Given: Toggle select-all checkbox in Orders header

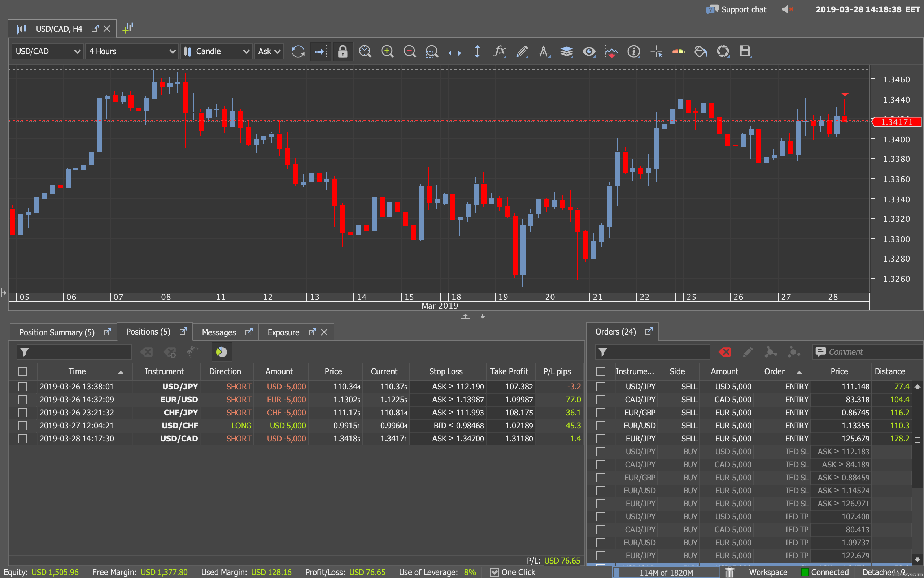Looking at the screenshot, I should click(601, 372).
